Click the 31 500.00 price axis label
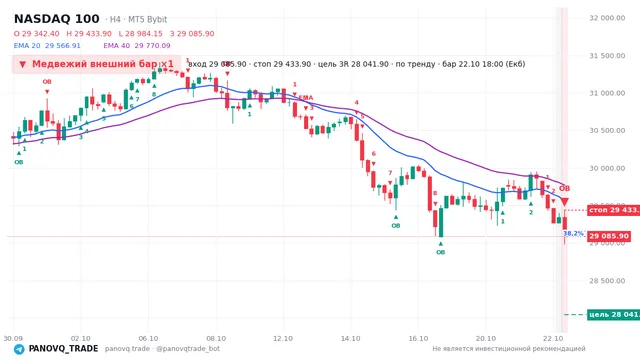 pos(607,56)
